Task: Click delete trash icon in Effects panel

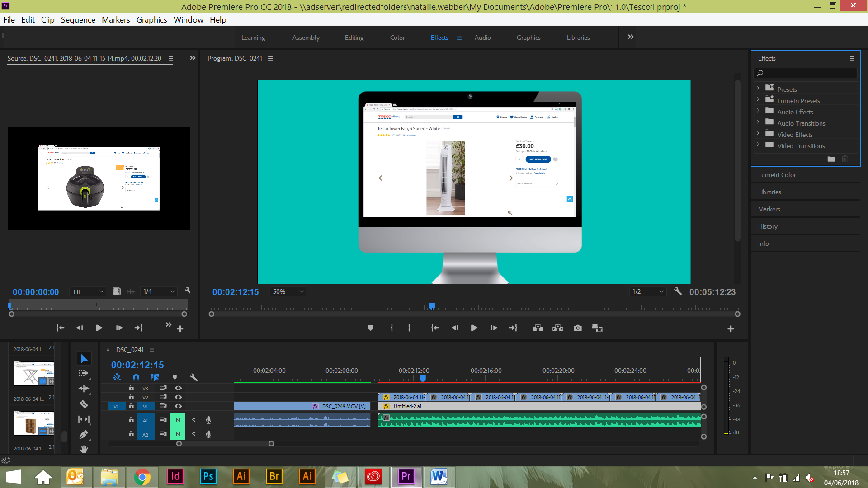Action: coord(845,159)
